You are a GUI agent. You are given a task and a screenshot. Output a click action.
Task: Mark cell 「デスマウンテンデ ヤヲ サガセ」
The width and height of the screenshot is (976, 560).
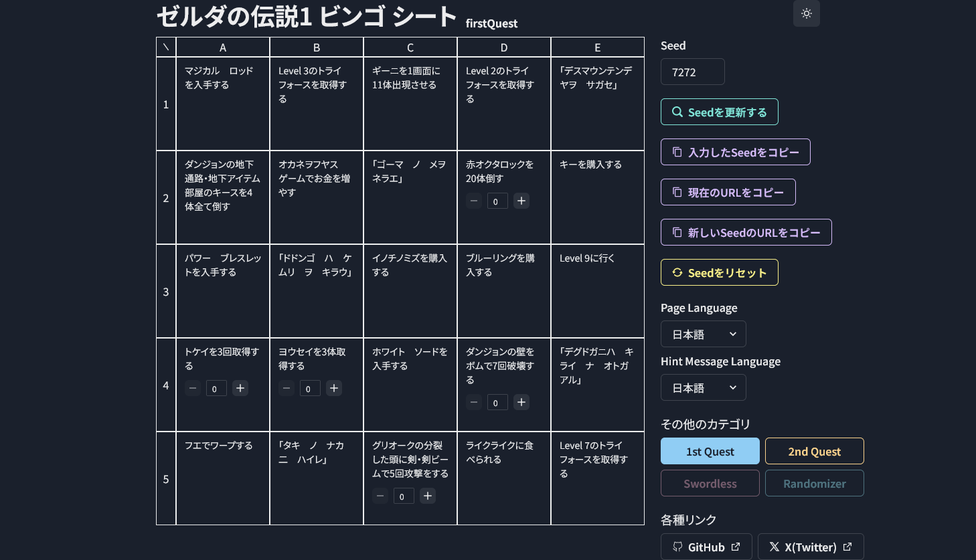(x=598, y=104)
